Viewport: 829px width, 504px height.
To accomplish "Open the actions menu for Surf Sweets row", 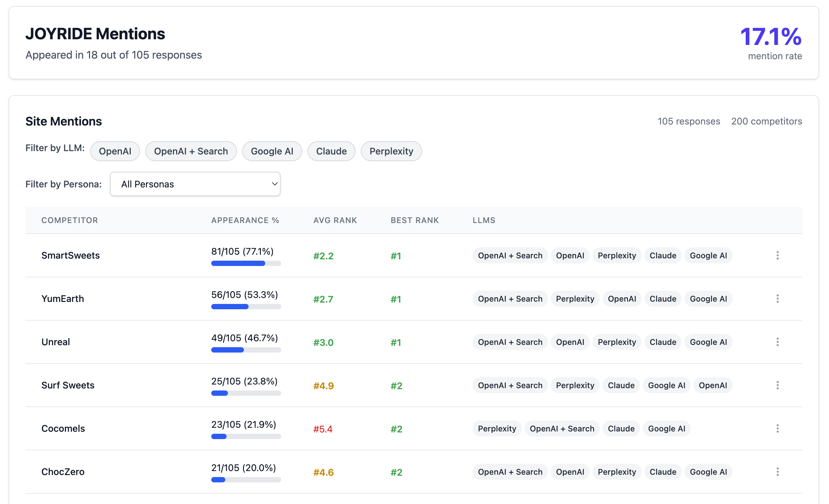I will coord(778,385).
